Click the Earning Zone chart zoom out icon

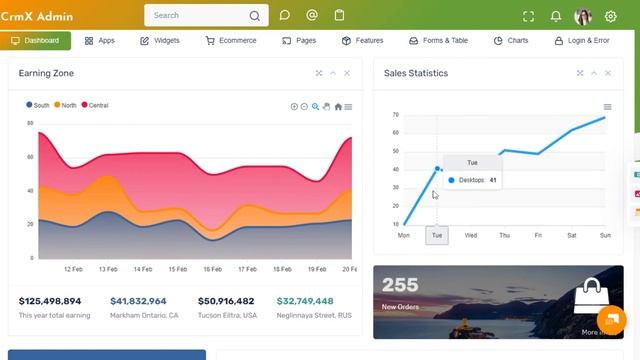coord(304,107)
